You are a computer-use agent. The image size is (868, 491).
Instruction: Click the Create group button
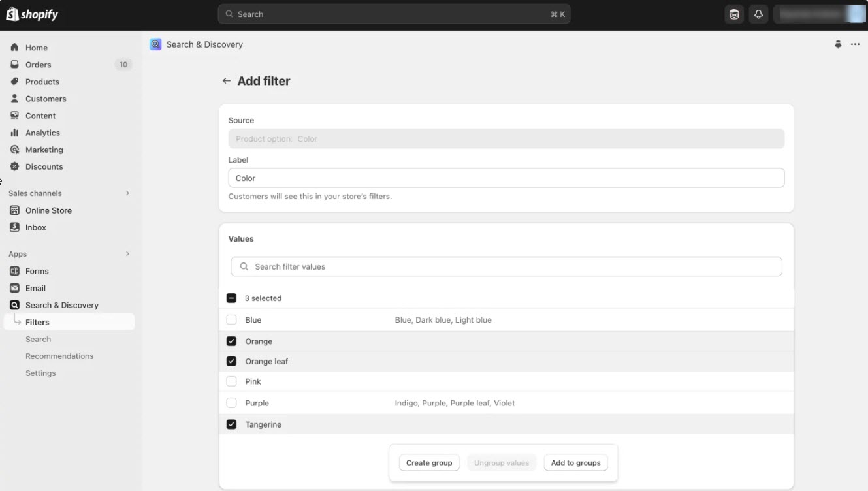pyautogui.click(x=429, y=463)
